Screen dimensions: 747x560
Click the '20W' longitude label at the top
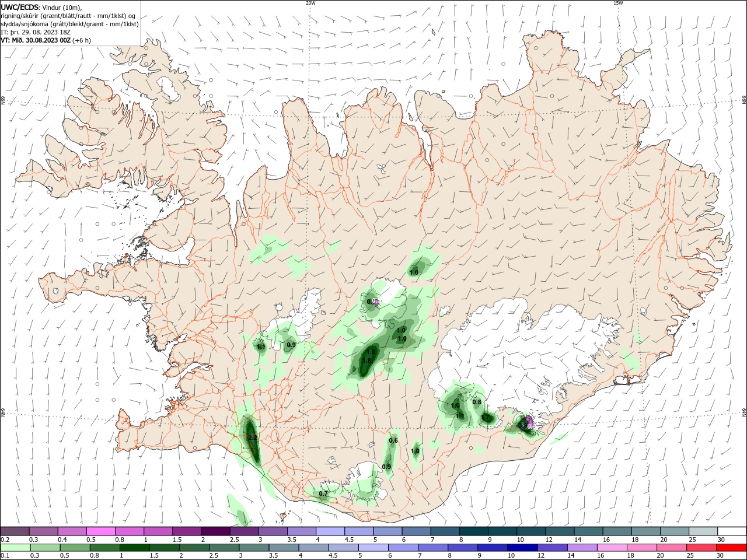click(311, 3)
